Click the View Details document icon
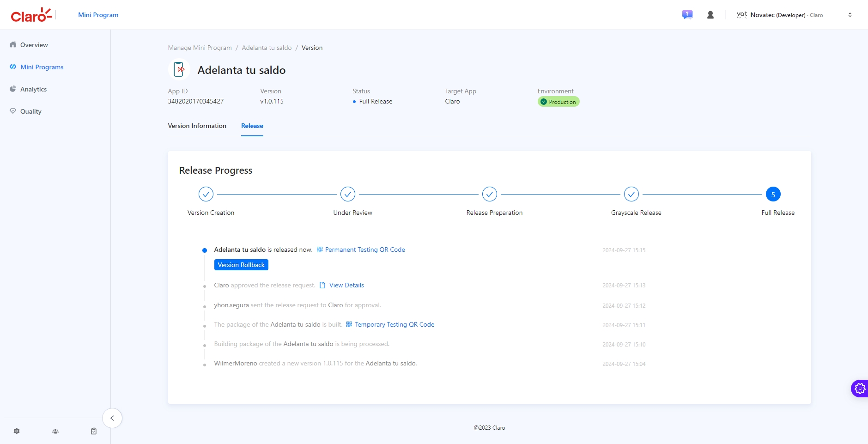 pyautogui.click(x=322, y=285)
